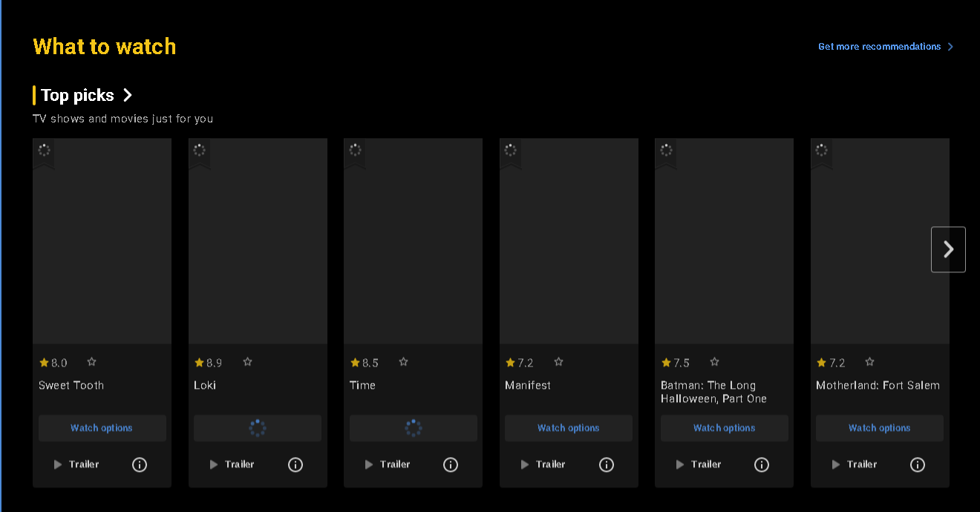Rate Sweet Tooth with outline star
Image resolution: width=980 pixels, height=512 pixels.
pos(92,362)
